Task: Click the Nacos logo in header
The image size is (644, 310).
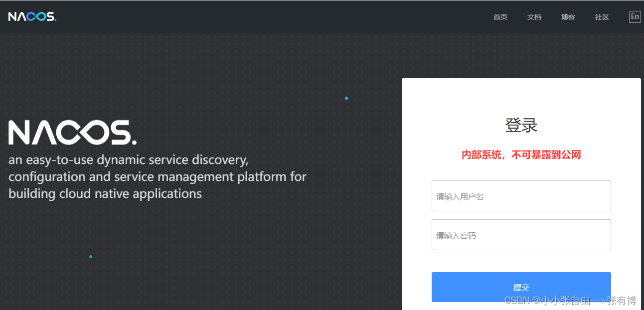Action: click(32, 16)
